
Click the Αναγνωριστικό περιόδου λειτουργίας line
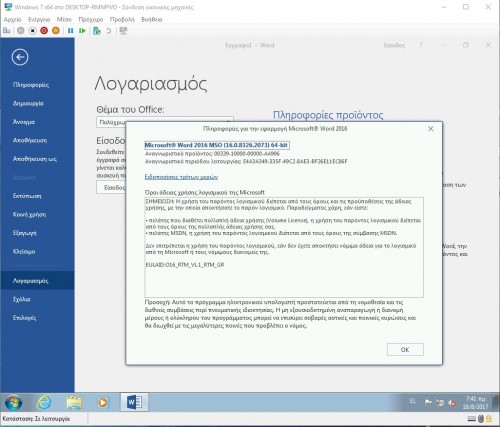coord(246,161)
